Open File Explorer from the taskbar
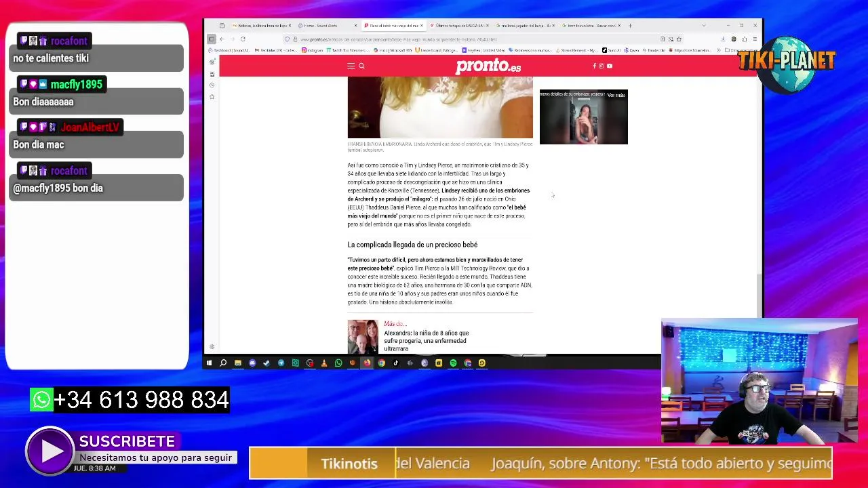The width and height of the screenshot is (868, 488). (x=237, y=363)
